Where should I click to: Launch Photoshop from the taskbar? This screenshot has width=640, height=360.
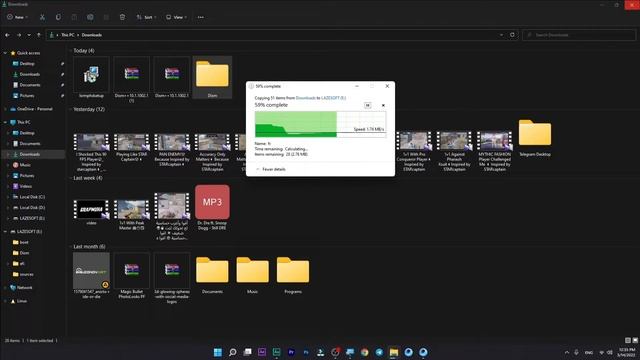click(306, 352)
